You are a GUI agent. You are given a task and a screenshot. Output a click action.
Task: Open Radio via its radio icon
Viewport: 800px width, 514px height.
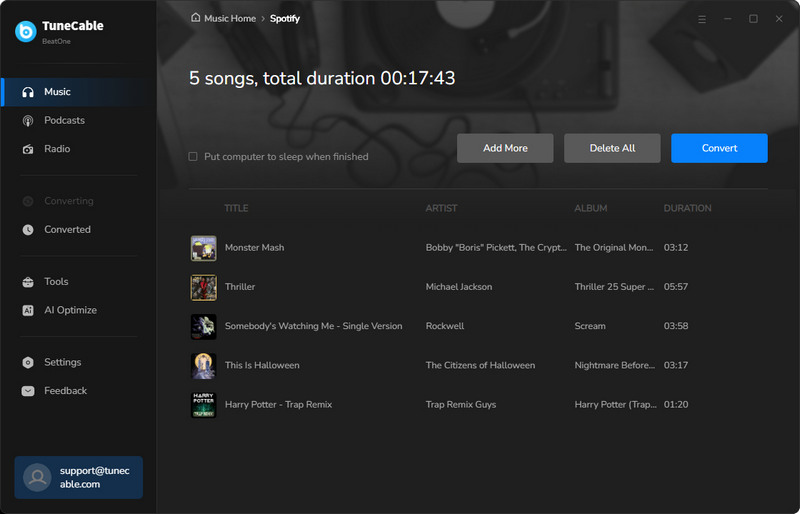(x=28, y=149)
